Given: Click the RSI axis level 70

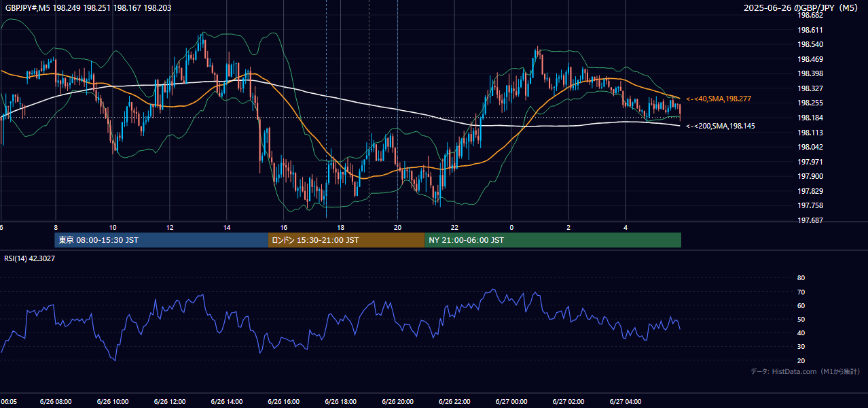Looking at the screenshot, I should tap(801, 292).
